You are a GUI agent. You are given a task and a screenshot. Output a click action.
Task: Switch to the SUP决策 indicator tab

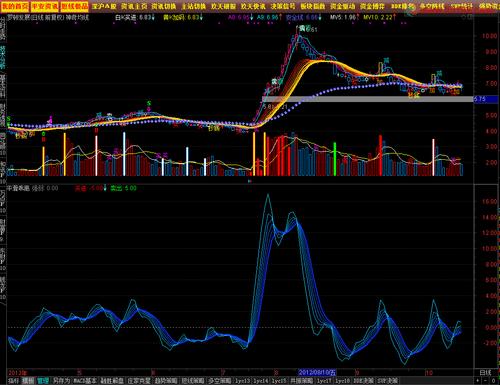388,381
